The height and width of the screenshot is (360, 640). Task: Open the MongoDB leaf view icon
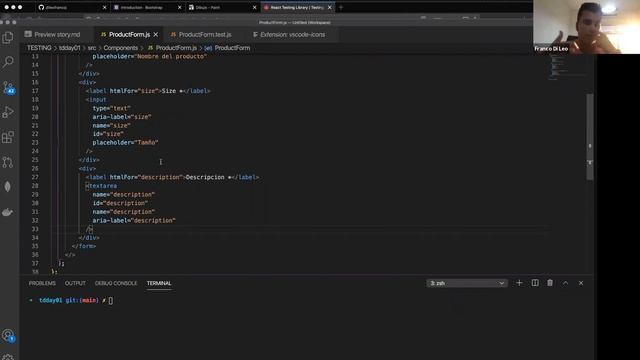pos(8,187)
